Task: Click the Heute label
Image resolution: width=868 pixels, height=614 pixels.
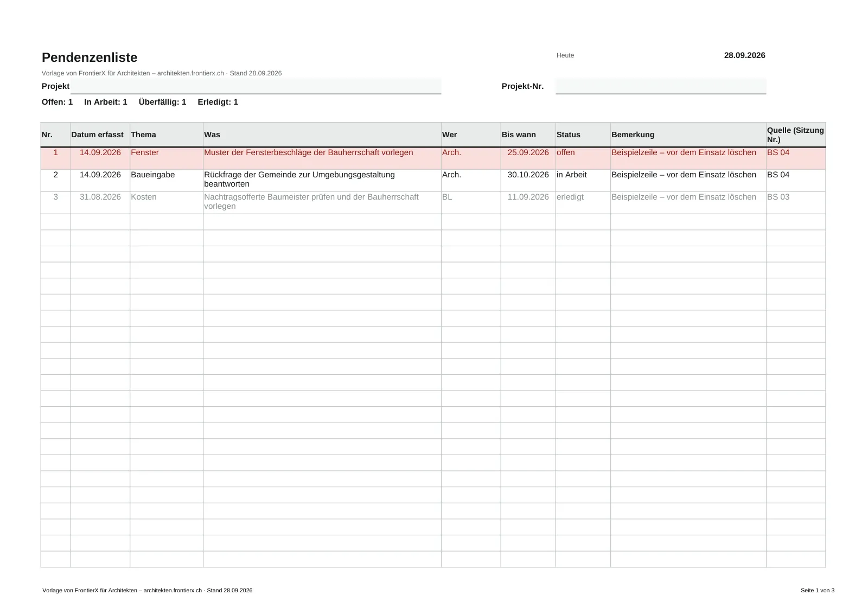Action: point(565,55)
